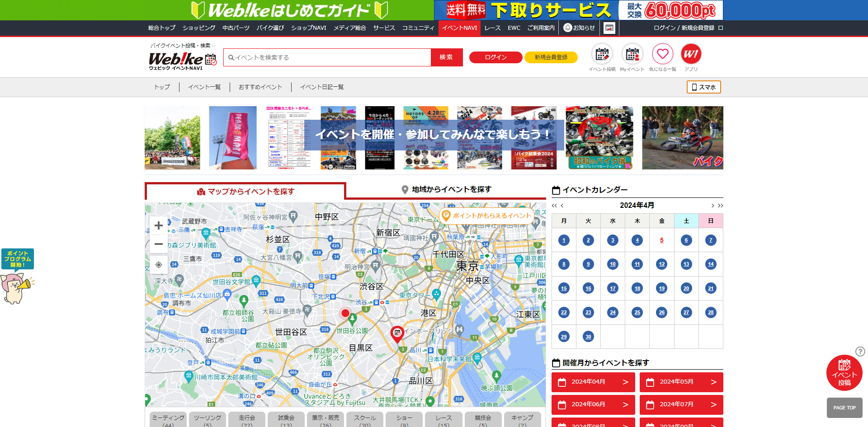Go to previous month in calendar
Viewport: 868px width, 427px height.
click(562, 206)
